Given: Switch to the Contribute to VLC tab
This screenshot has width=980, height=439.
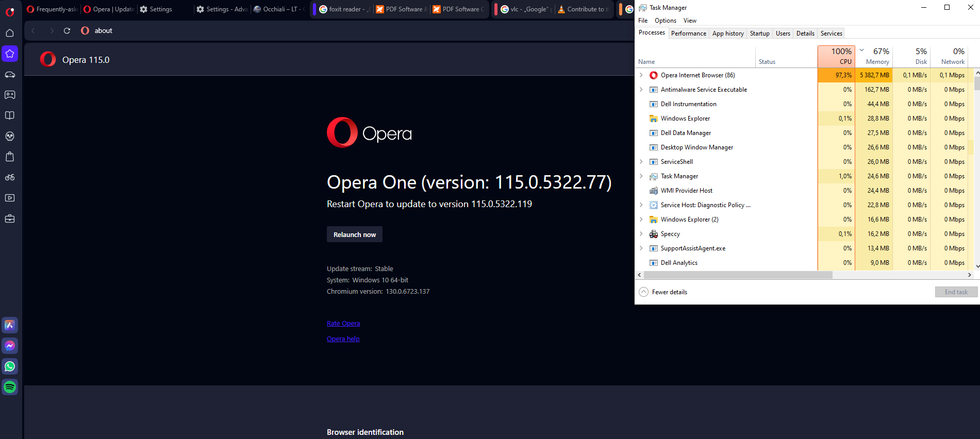Looking at the screenshot, I should pyautogui.click(x=584, y=9).
